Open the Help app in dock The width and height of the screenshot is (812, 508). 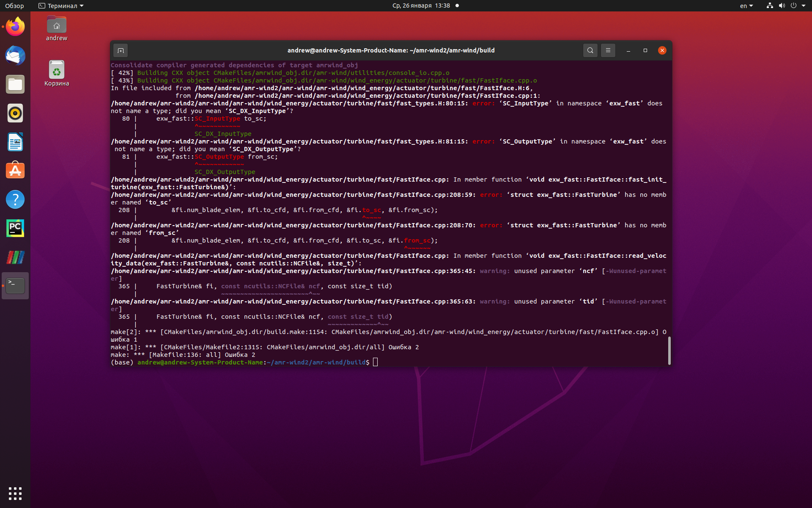coord(15,200)
